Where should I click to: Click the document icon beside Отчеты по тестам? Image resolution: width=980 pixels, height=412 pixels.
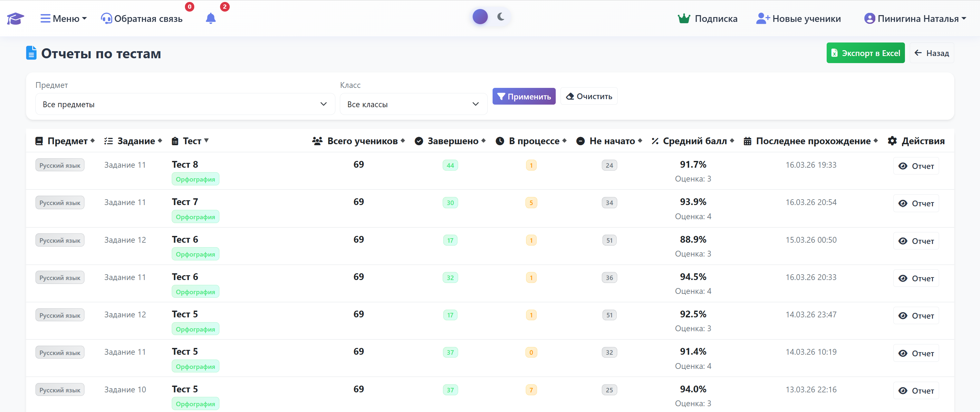click(x=31, y=53)
